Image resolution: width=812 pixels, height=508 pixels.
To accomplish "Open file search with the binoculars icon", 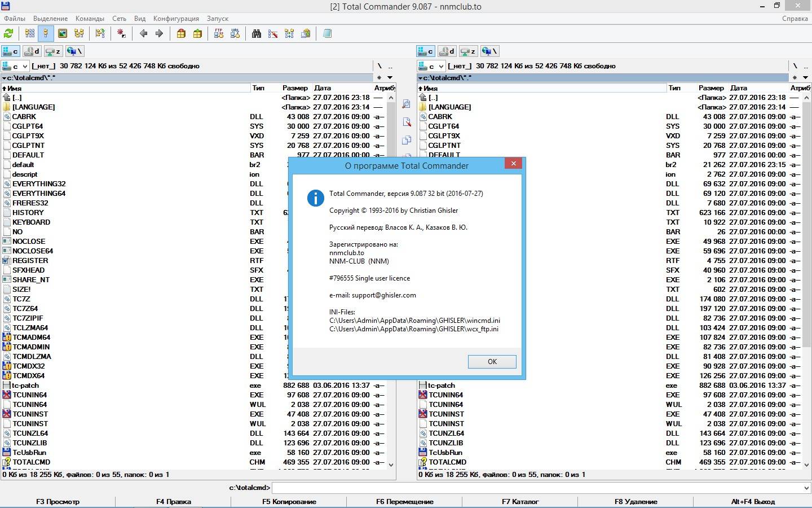I will pyautogui.click(x=257, y=34).
